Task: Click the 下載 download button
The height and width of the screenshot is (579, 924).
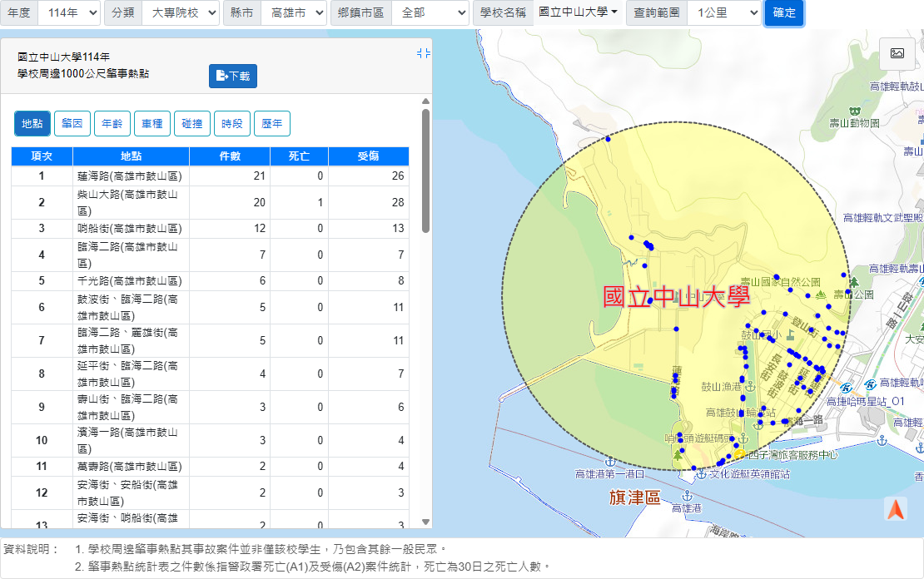Action: (x=233, y=76)
